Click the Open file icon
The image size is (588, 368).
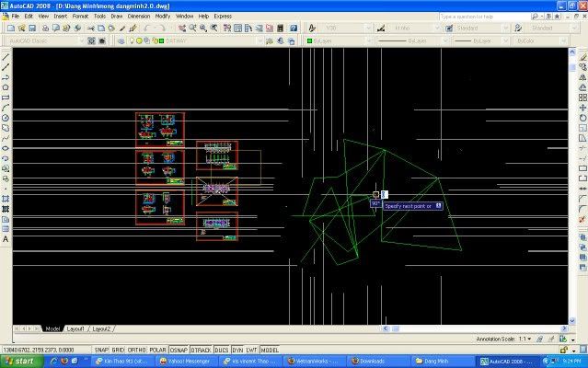pos(21,29)
